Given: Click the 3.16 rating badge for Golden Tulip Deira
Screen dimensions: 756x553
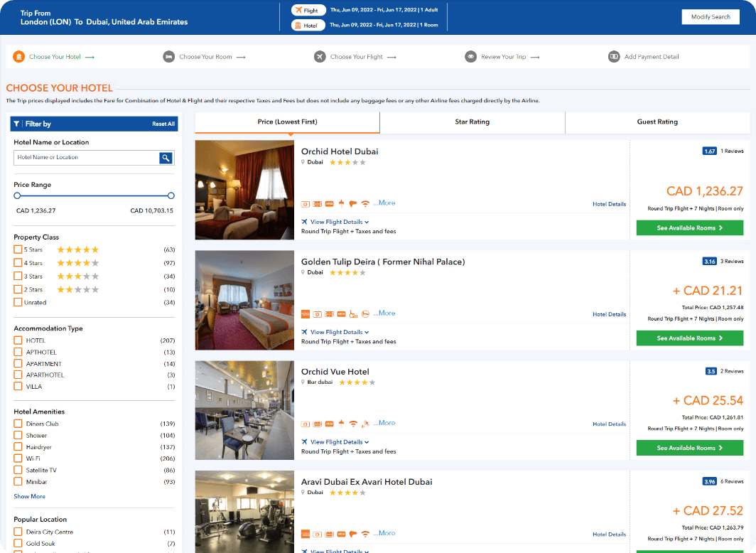Looking at the screenshot, I should [709, 262].
